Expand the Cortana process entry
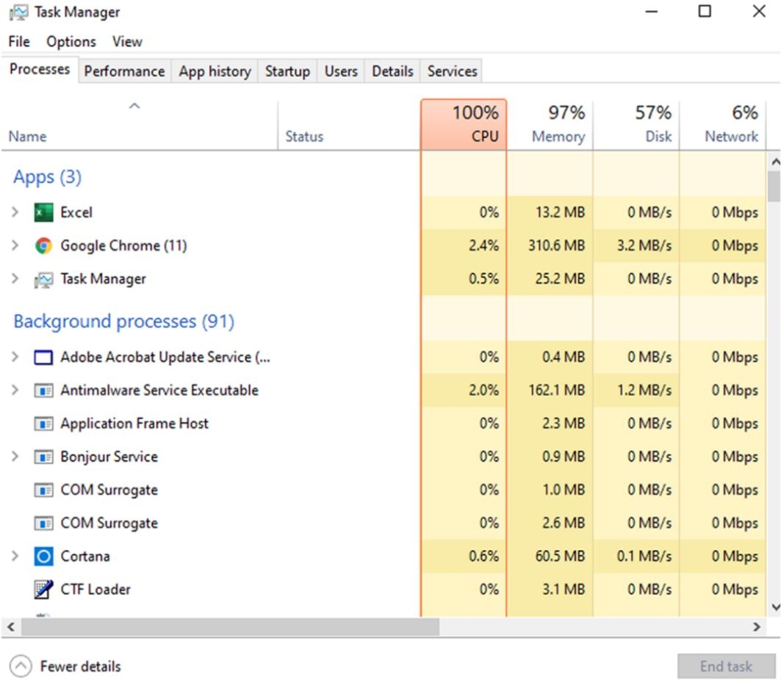Image resolution: width=784 pixels, height=683 pixels. (x=15, y=557)
